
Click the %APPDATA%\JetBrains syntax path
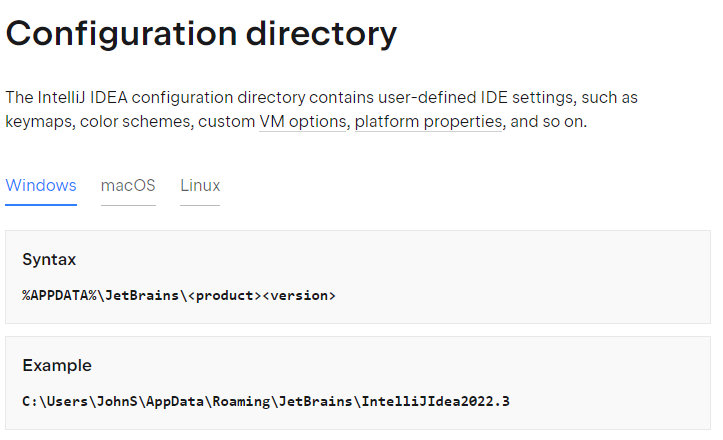[179, 295]
